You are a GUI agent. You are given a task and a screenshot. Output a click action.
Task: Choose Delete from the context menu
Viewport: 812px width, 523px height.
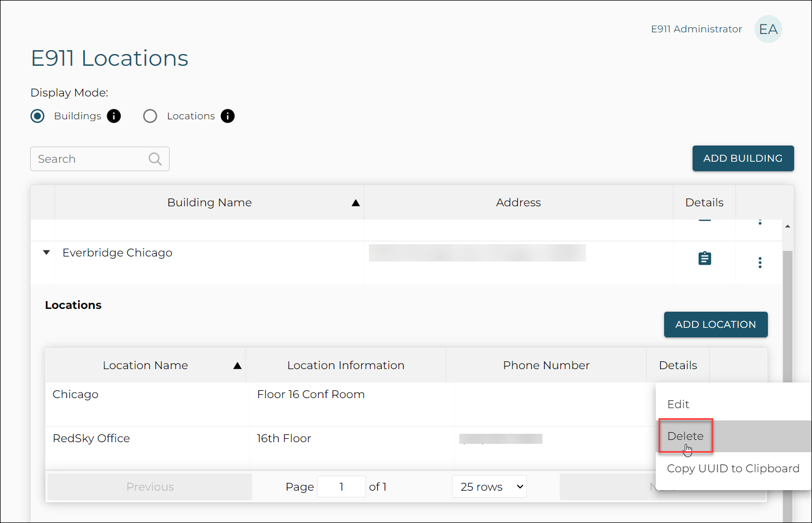[x=685, y=436]
